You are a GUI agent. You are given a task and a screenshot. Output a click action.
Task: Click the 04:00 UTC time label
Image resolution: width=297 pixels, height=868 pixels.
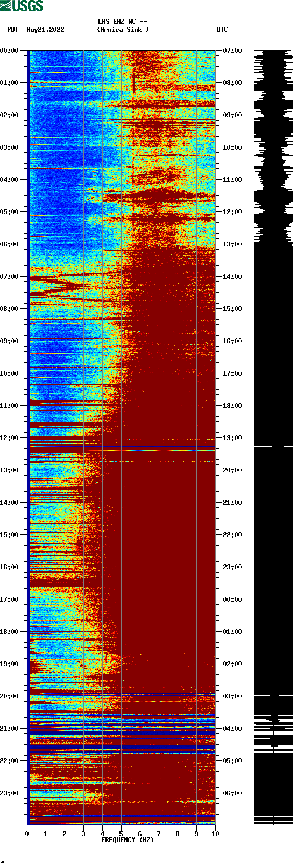tap(232, 729)
